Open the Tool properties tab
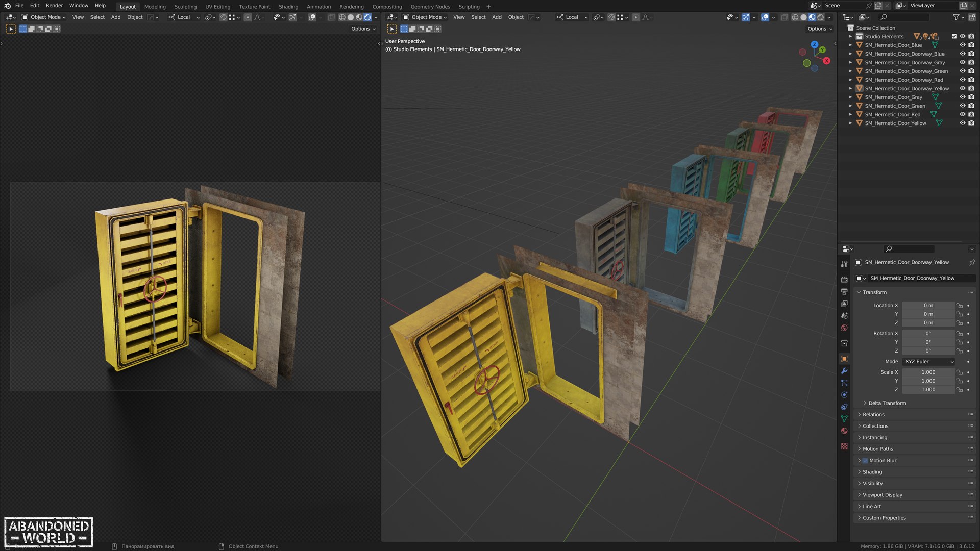Image resolution: width=980 pixels, height=551 pixels. click(x=844, y=264)
